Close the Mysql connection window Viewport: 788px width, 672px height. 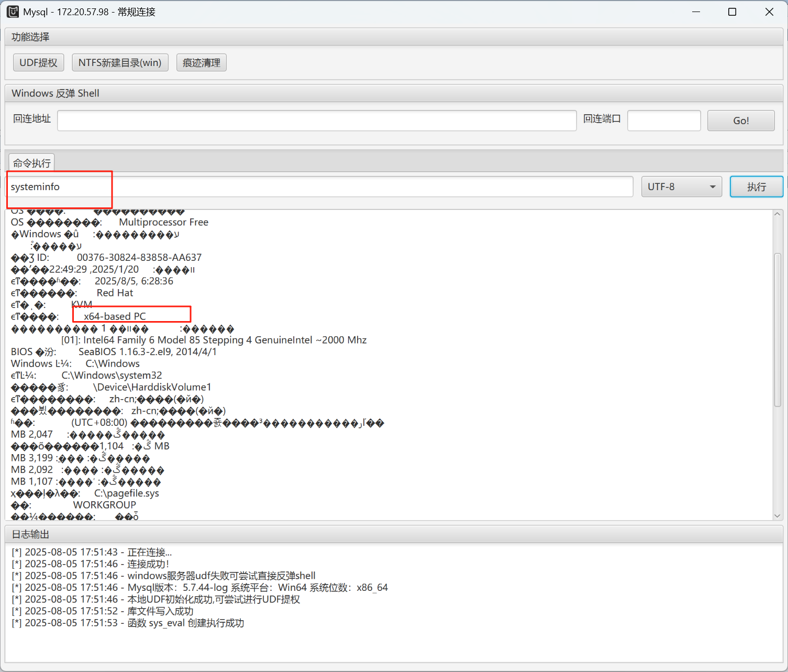pos(769,12)
